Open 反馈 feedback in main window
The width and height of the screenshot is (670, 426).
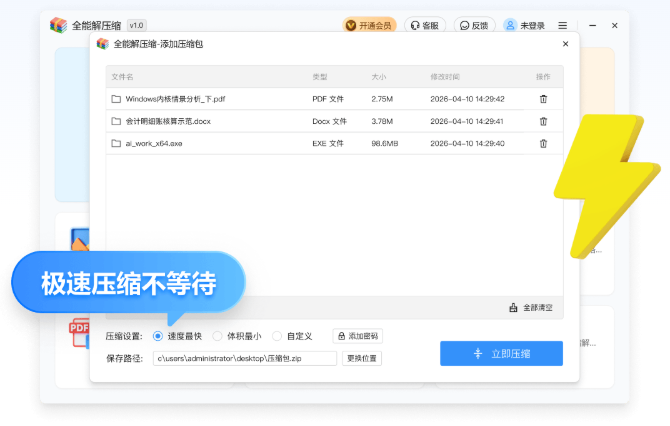click(474, 26)
